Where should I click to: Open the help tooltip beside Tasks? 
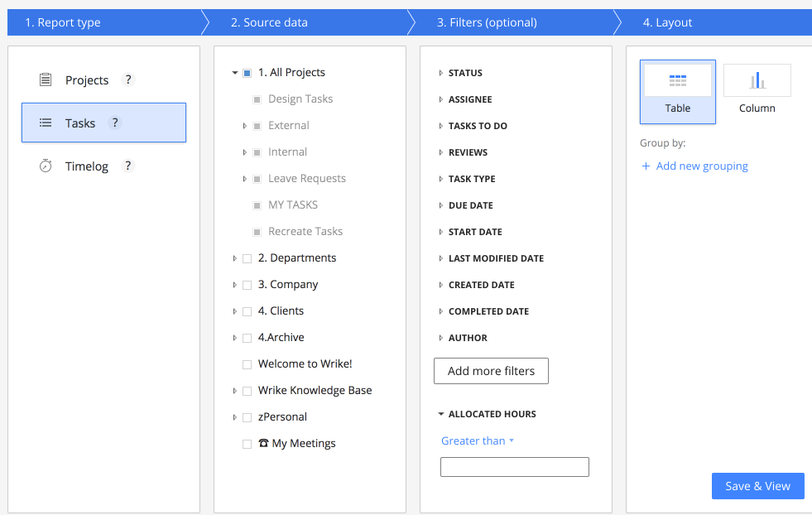(x=115, y=123)
